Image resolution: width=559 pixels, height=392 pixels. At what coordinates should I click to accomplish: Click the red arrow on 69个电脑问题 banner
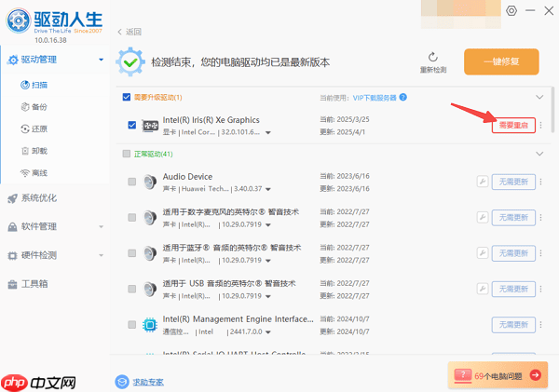pos(536,375)
